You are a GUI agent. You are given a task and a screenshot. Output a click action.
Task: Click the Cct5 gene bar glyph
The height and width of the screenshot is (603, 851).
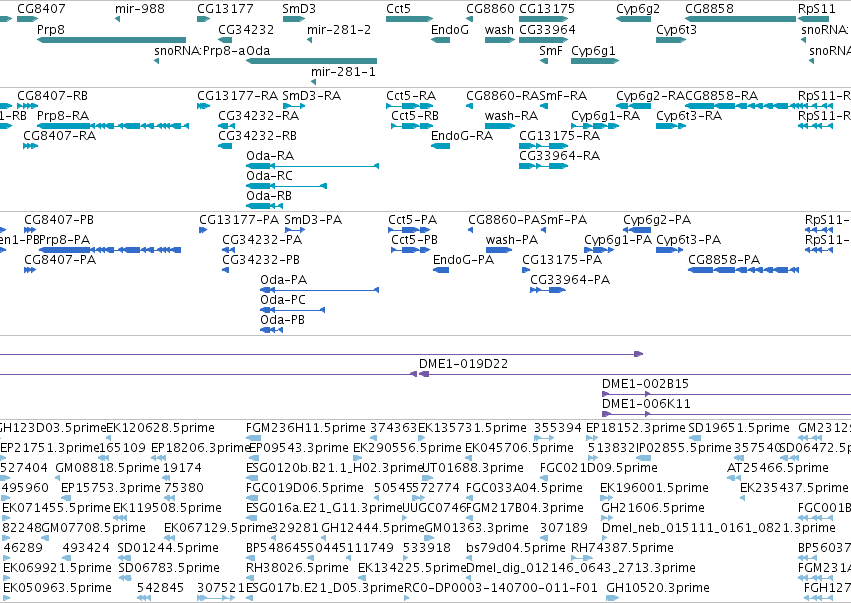[409, 19]
